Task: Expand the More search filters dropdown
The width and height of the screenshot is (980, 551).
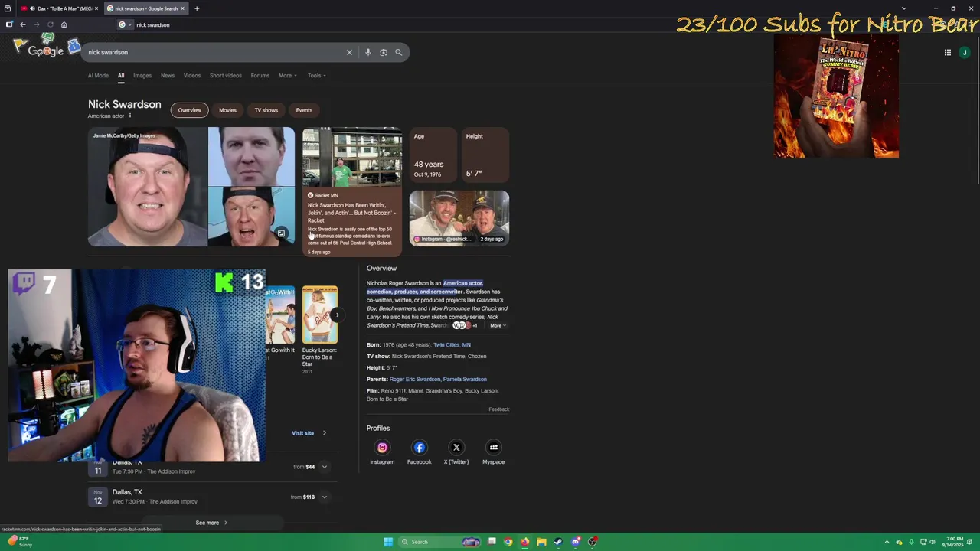Action: coord(287,75)
